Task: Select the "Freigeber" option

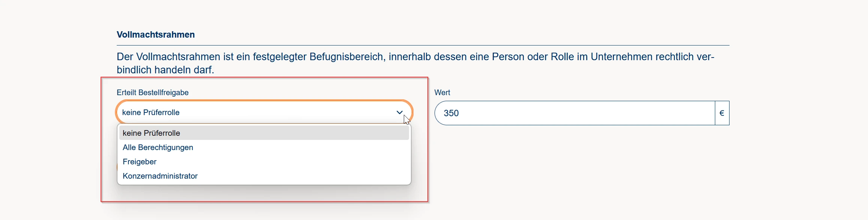Action: tap(140, 162)
